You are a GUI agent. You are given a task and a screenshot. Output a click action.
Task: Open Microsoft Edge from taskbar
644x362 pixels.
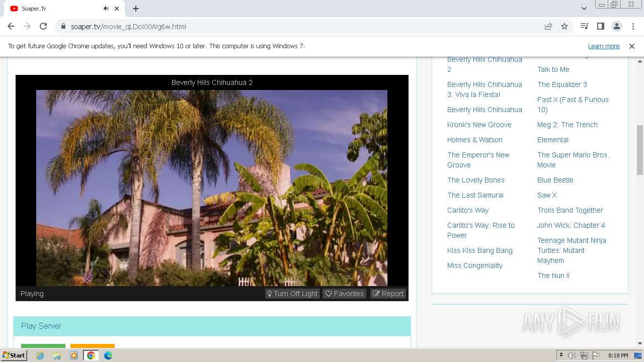pyautogui.click(x=108, y=355)
